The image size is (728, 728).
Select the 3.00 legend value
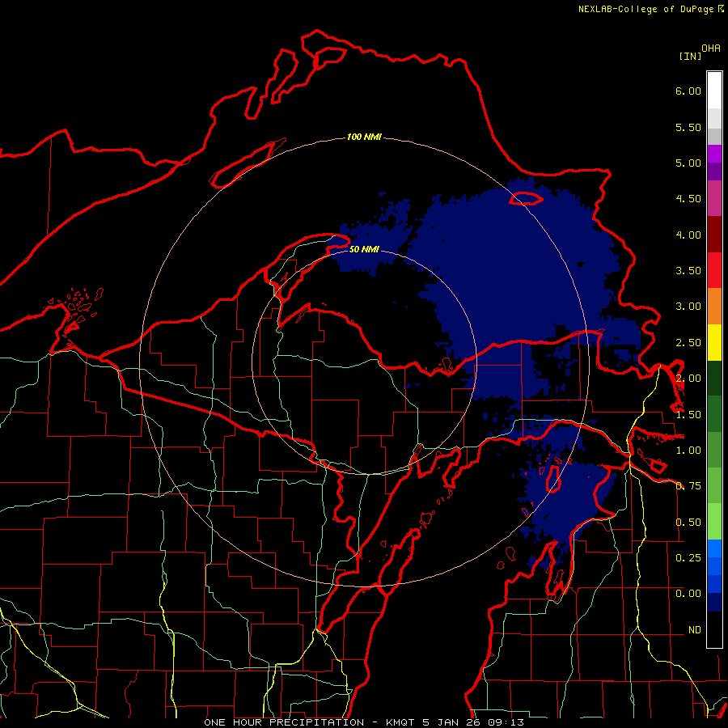(688, 307)
